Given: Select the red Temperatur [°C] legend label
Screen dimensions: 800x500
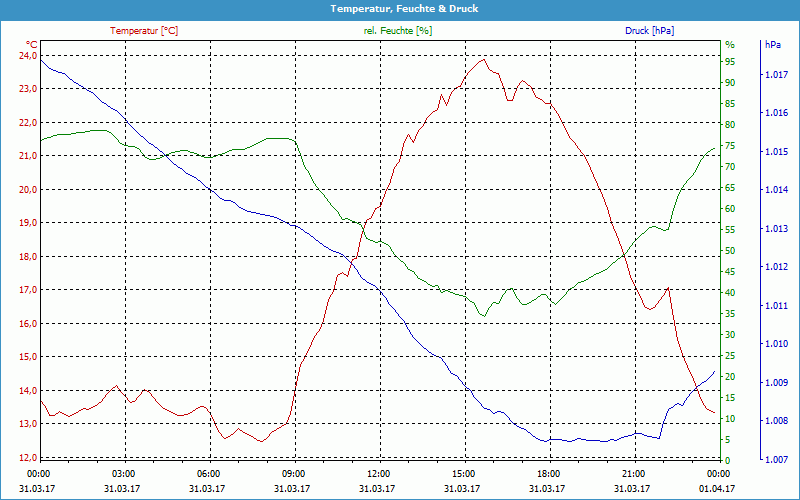Looking at the screenshot, I should (x=144, y=31).
